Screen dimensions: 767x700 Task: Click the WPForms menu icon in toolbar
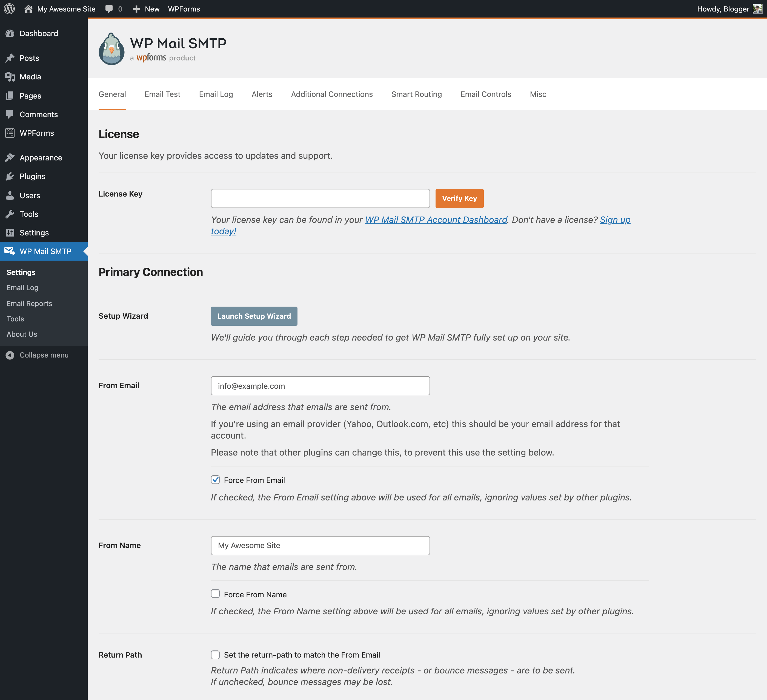(x=184, y=9)
